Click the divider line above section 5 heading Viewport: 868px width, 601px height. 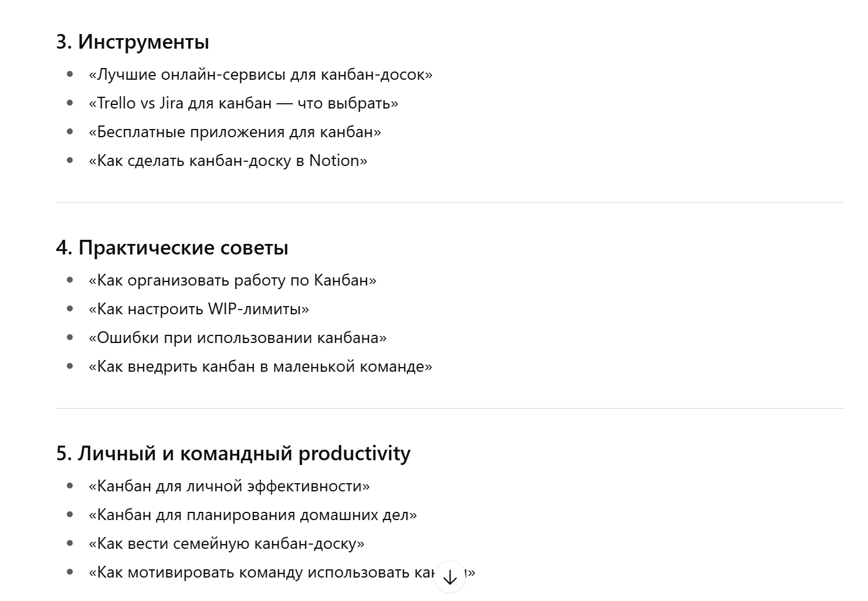coord(449,408)
